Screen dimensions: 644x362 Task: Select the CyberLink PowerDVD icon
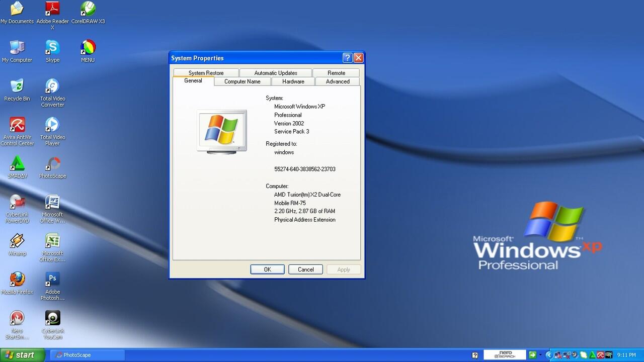(x=17, y=209)
